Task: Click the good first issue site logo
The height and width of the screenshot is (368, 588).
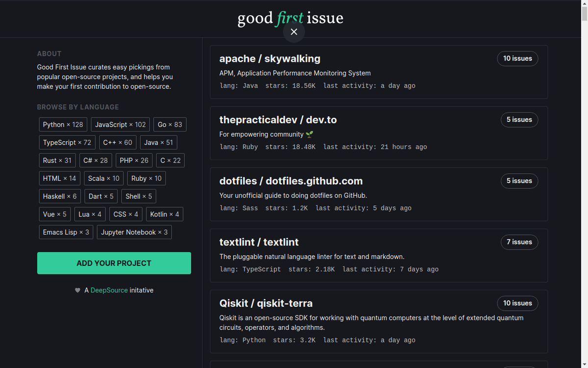Action: [291, 18]
